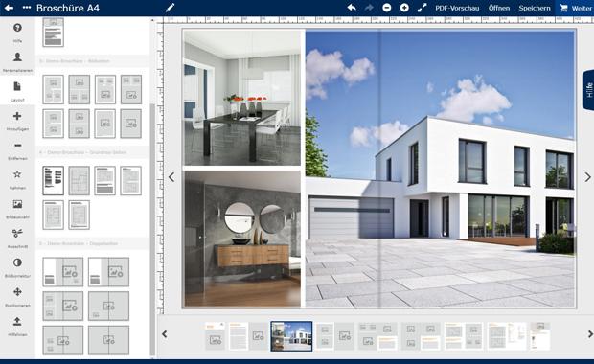Edit title with the pencil icon
594x364 pixels.
click(171, 8)
